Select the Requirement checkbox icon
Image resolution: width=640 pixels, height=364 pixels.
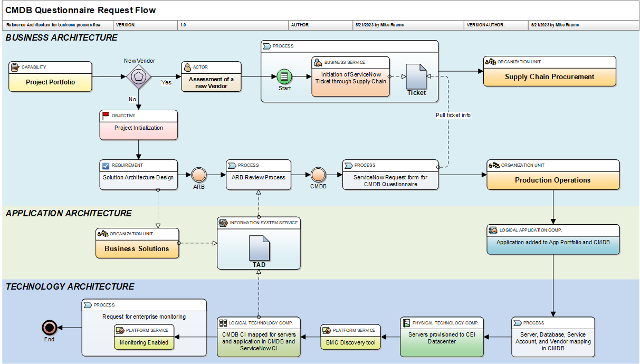(x=106, y=165)
